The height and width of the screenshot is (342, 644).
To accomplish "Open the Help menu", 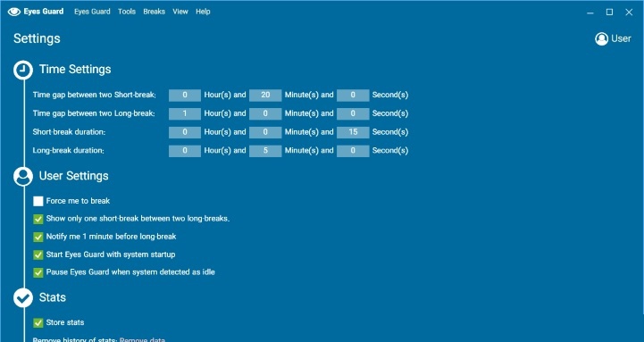I will tap(203, 12).
